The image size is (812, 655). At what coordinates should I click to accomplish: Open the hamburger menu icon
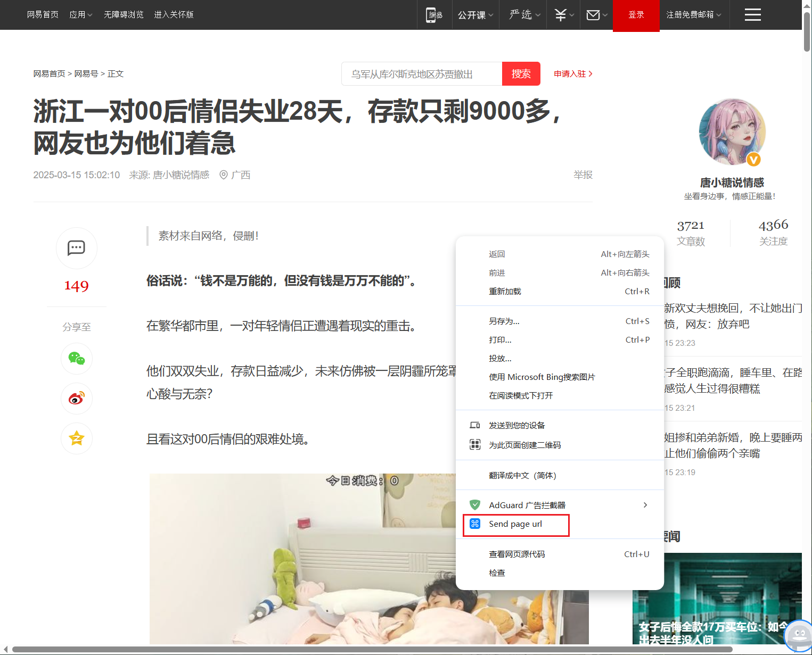[752, 15]
